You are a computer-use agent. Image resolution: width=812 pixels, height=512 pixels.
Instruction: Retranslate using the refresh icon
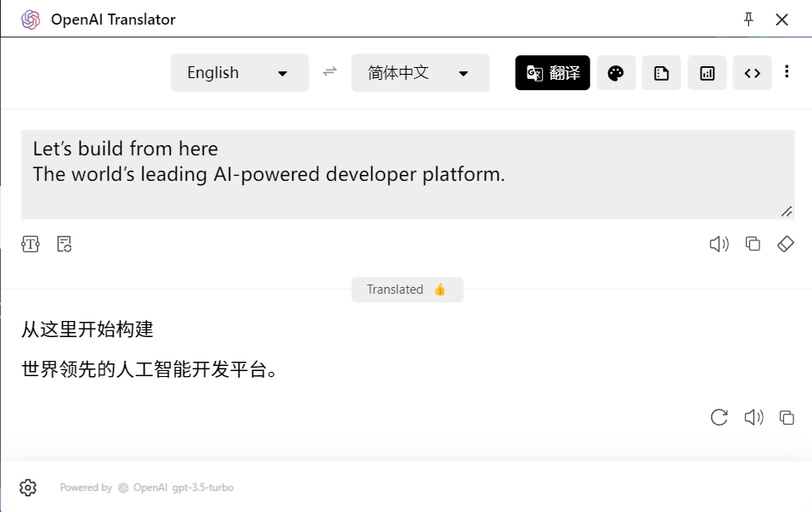[719, 417]
